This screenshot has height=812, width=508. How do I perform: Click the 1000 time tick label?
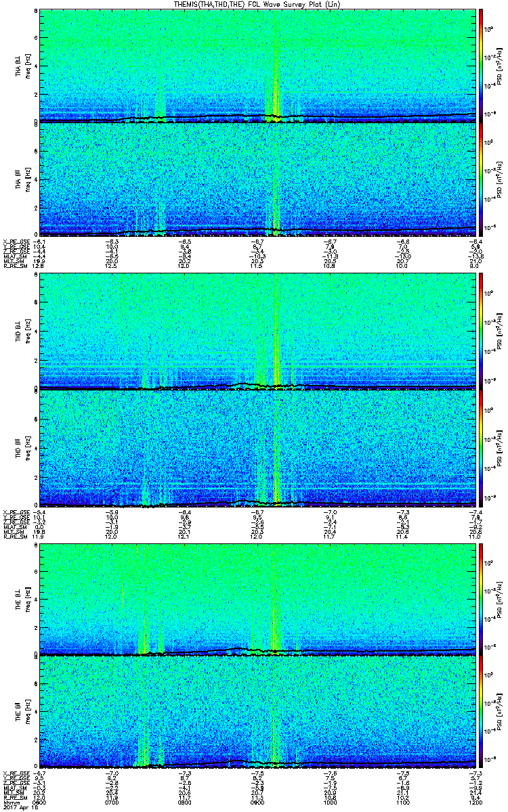coord(331,803)
